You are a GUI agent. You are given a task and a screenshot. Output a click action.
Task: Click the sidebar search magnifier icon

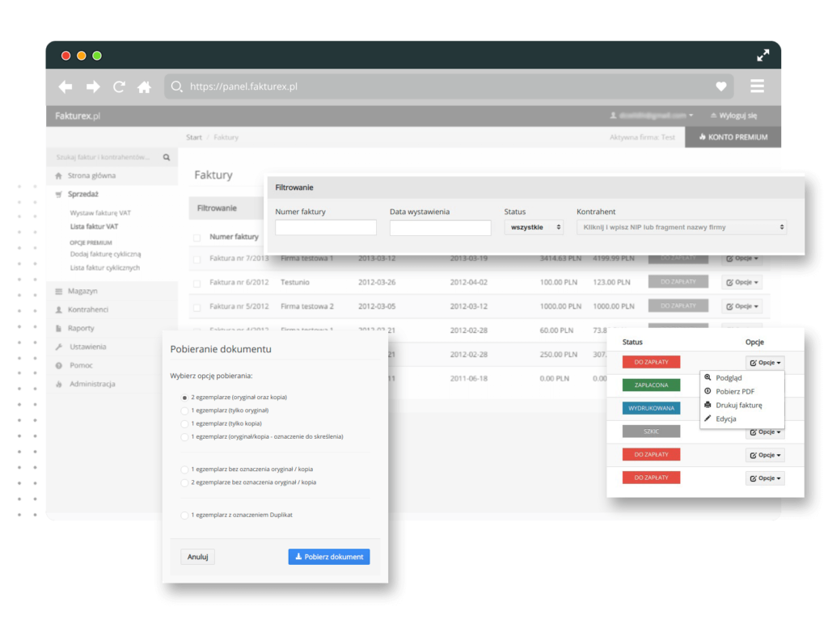pyautogui.click(x=167, y=158)
